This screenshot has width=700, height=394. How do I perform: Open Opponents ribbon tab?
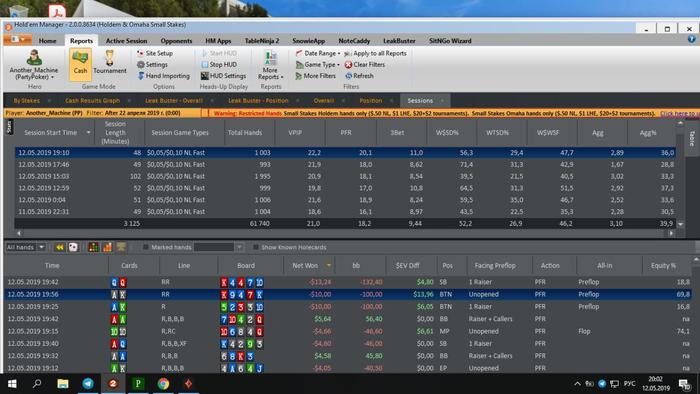click(176, 41)
